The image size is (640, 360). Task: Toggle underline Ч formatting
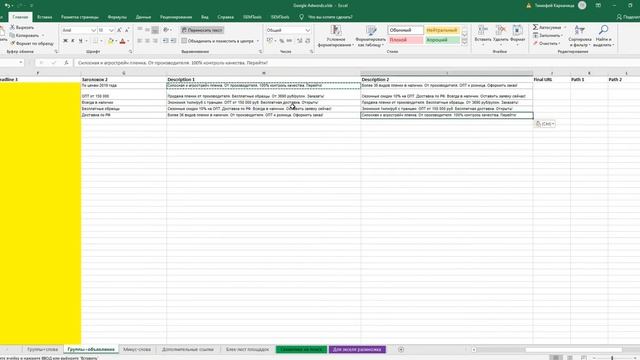pos(80,41)
